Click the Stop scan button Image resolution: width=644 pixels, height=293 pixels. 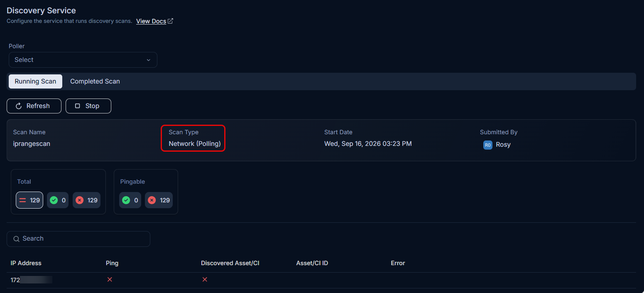(x=88, y=106)
